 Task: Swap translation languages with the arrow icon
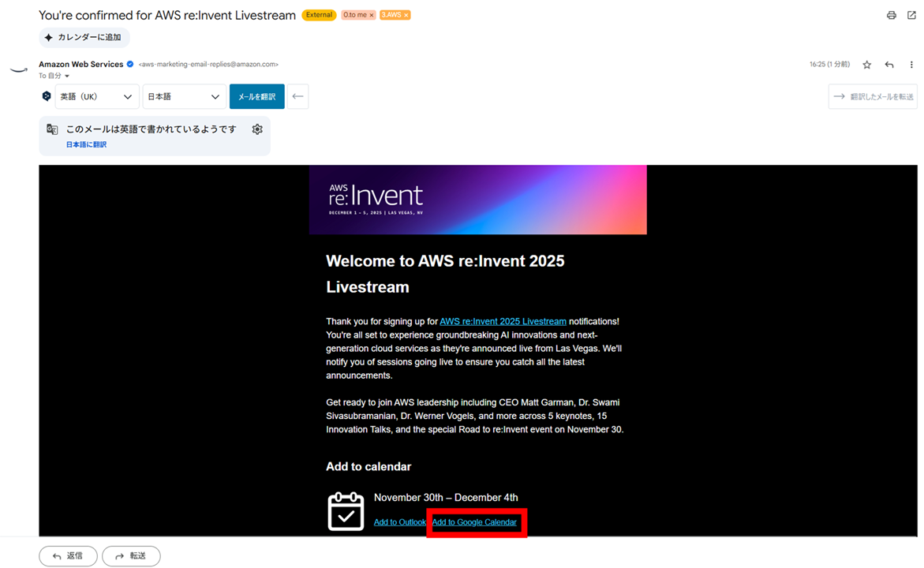pos(297,95)
